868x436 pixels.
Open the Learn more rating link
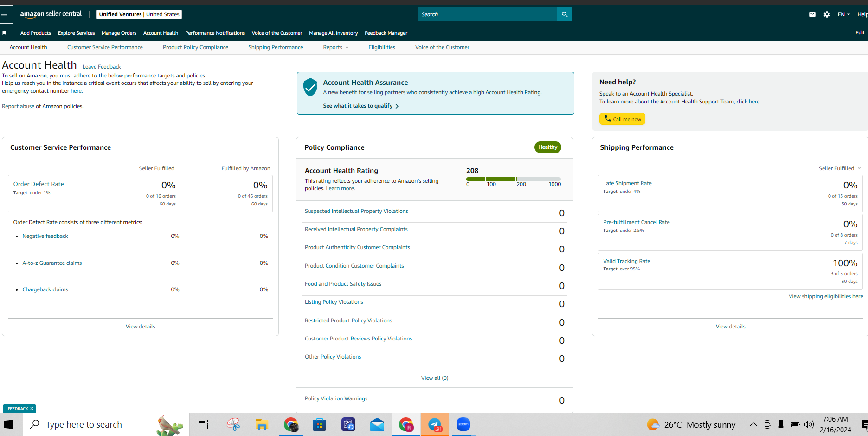tap(340, 188)
